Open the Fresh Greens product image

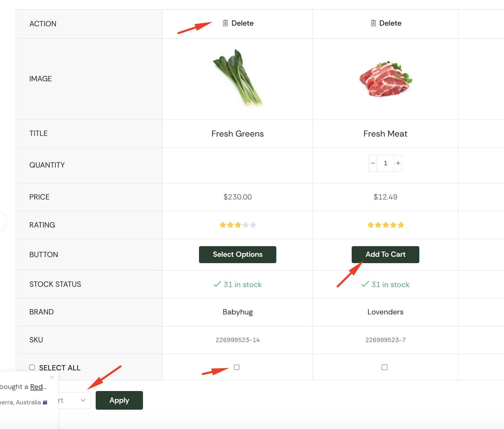[x=238, y=78]
